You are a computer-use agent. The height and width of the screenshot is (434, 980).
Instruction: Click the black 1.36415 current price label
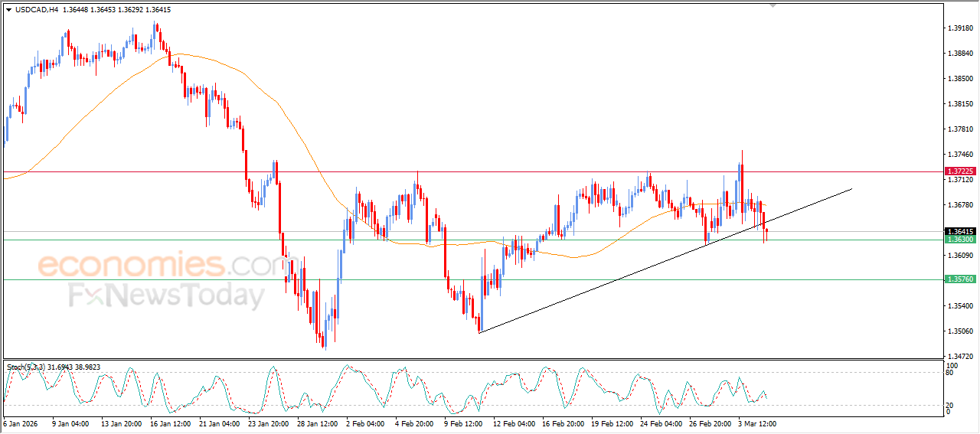click(959, 231)
